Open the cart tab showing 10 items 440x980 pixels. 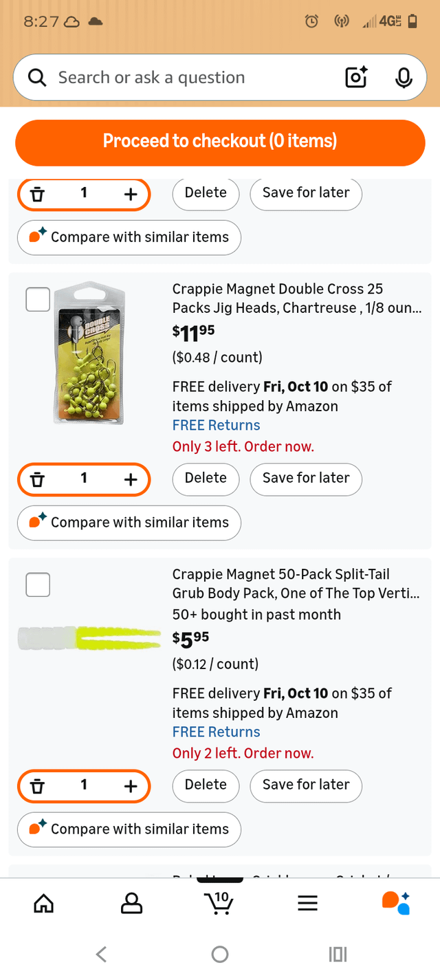220,902
